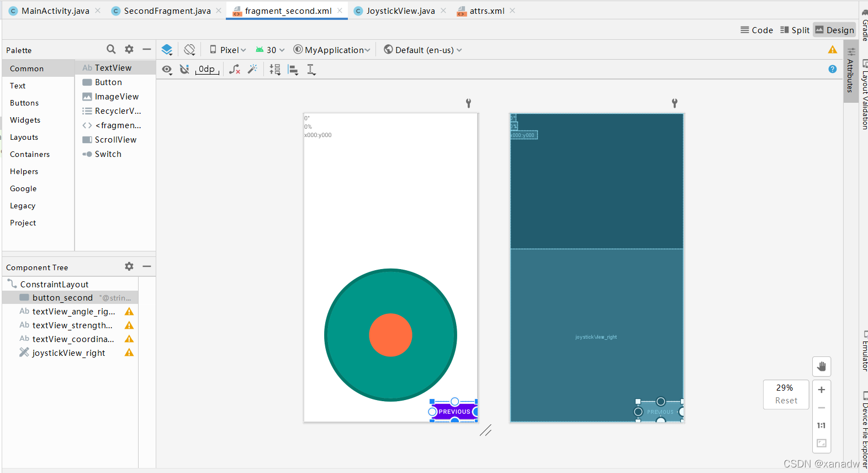Click the layout warning triangle icon
This screenshot has width=868, height=473.
point(833,50)
